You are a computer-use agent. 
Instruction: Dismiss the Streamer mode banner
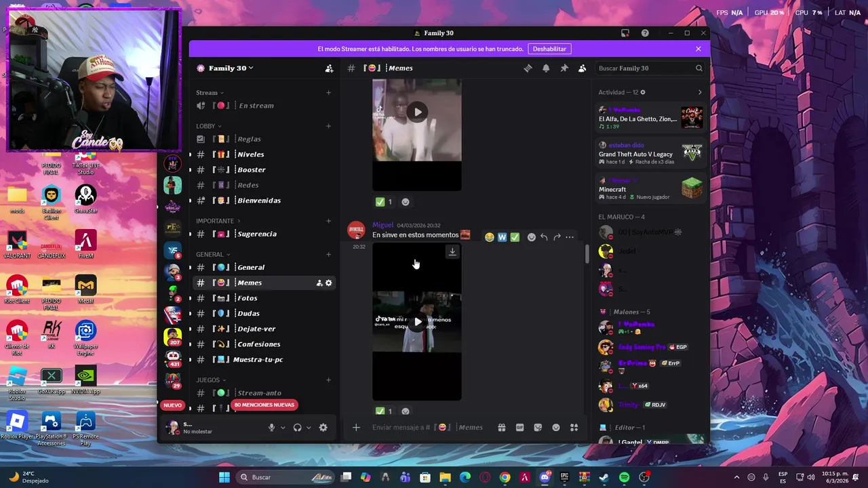click(x=698, y=49)
